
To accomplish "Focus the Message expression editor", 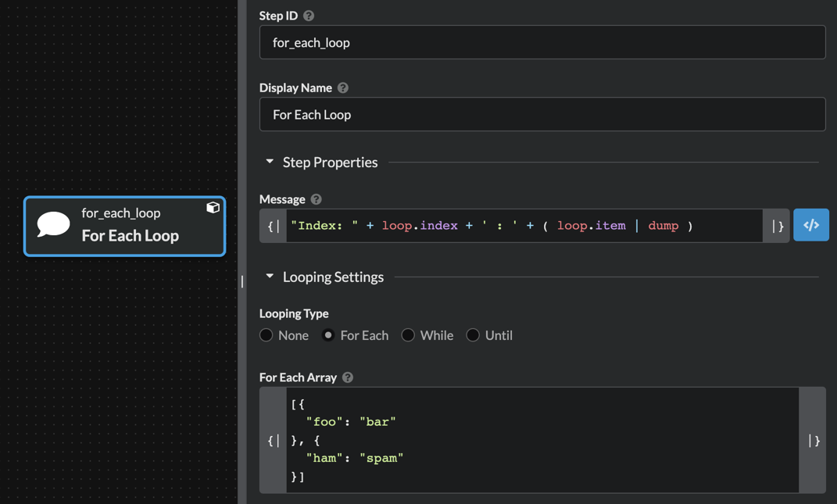I will (524, 226).
